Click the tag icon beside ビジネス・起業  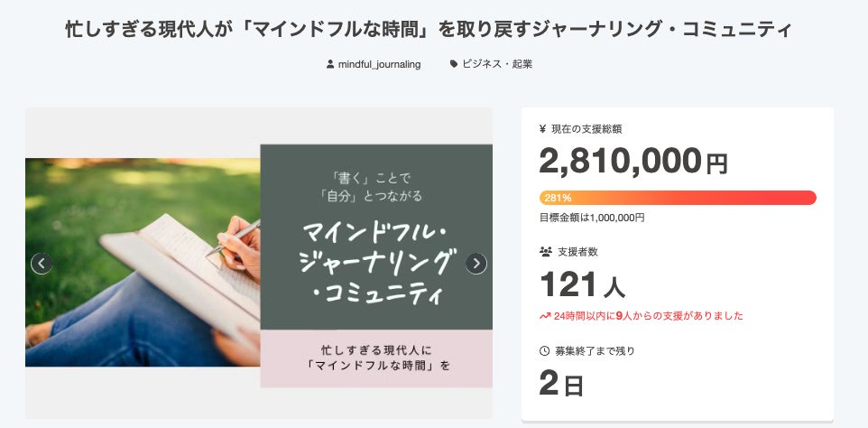coord(453,64)
